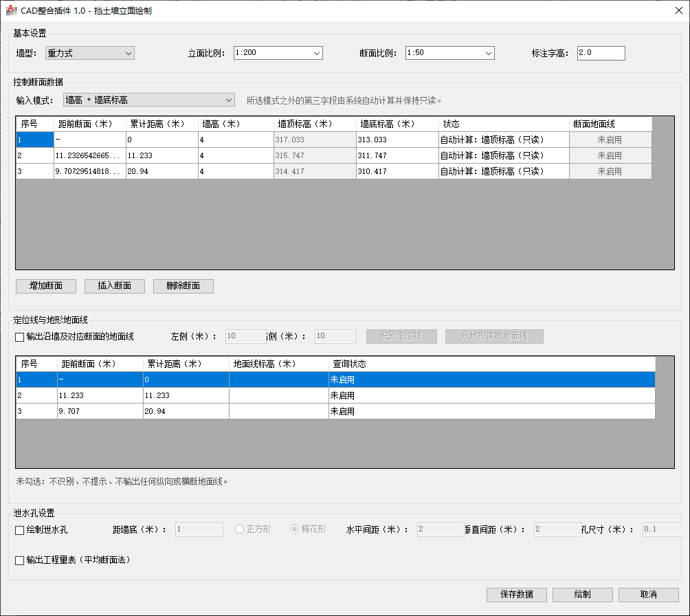Click the 地面线标高 column header
This screenshot has width=690, height=616.
278,364
